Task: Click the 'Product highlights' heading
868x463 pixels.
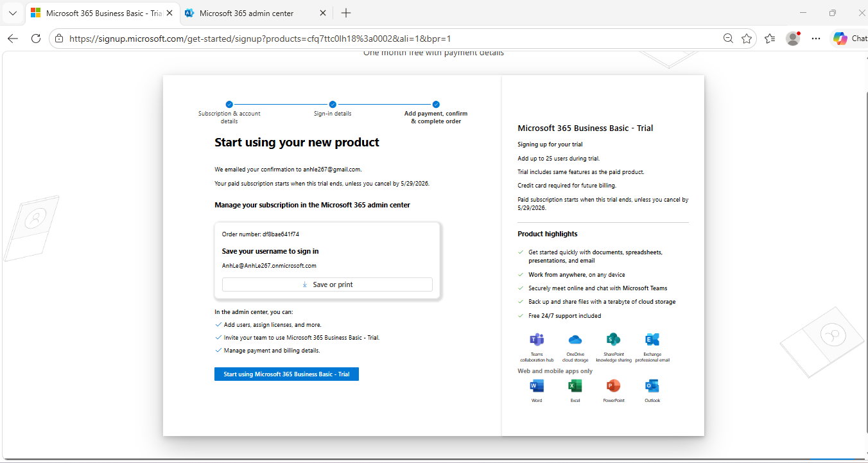Action: 548,234
